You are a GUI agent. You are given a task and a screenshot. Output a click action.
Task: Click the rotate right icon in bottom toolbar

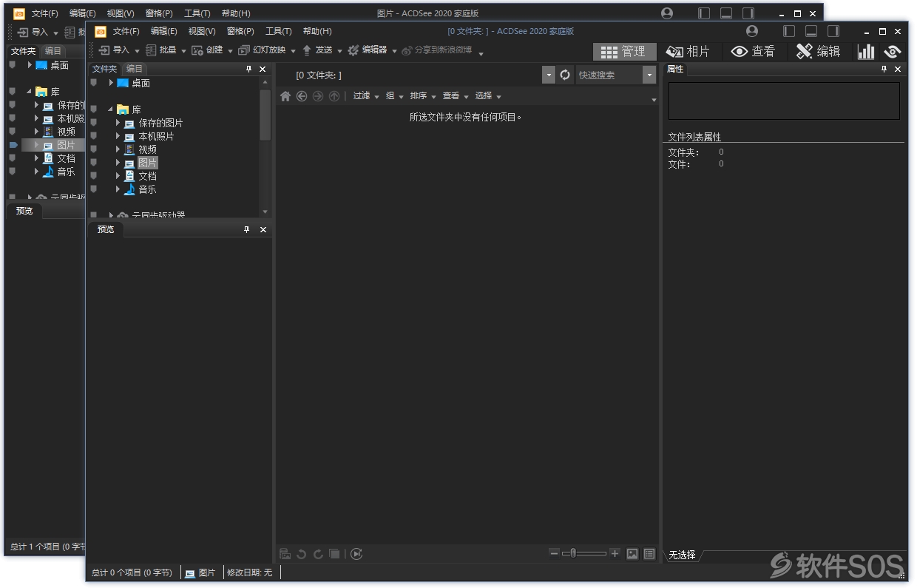pyautogui.click(x=318, y=554)
